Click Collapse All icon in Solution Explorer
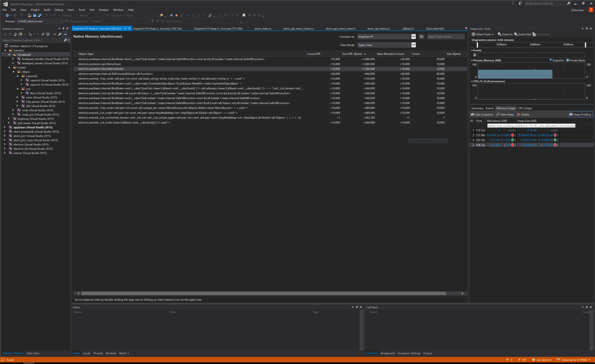 [x=43, y=34]
